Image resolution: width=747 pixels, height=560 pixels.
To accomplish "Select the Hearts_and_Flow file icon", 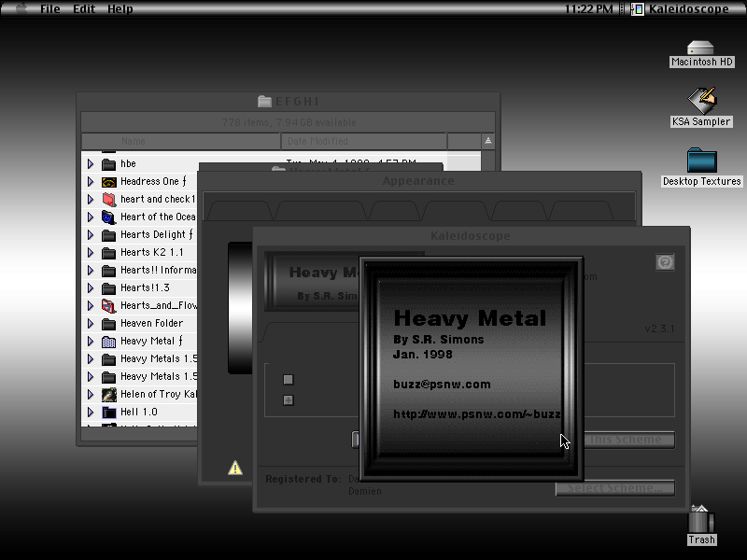I will [x=108, y=306].
